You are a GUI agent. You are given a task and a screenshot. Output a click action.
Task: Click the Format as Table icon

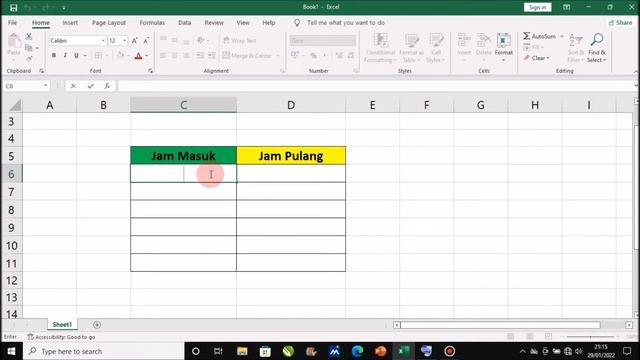(x=411, y=41)
